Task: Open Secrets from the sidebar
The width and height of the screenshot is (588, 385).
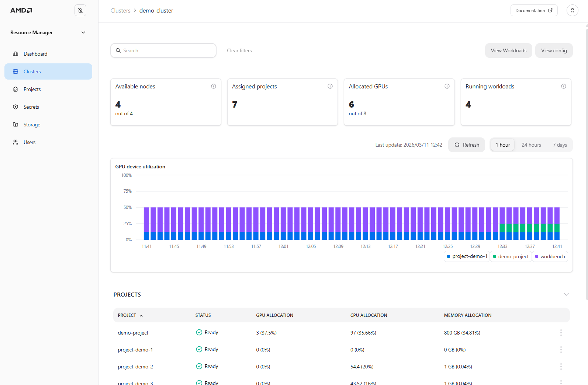Action: (48, 107)
